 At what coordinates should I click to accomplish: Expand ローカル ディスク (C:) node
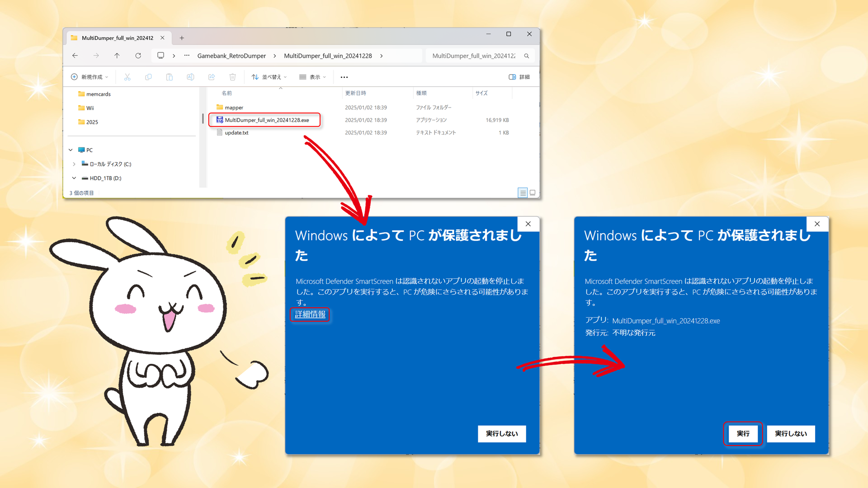coord(74,164)
